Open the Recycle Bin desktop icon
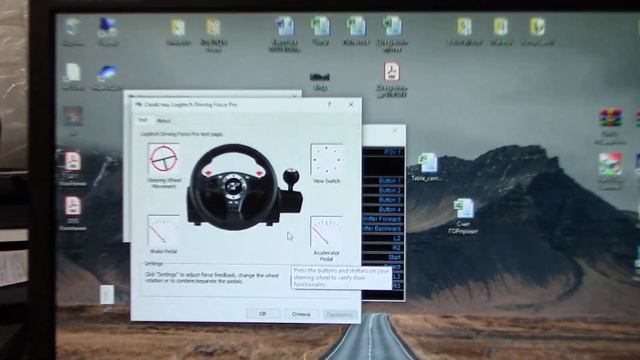 point(73,31)
